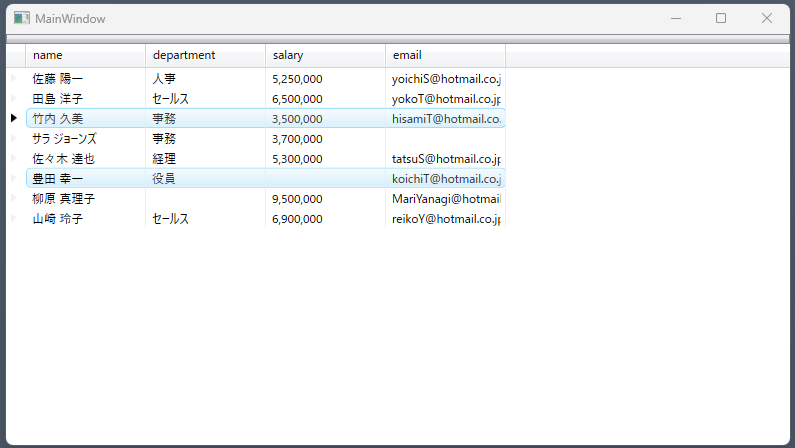Screen dimensions: 795x448
Task: Click the name cell 山崎 玲子
Action: click(86, 218)
